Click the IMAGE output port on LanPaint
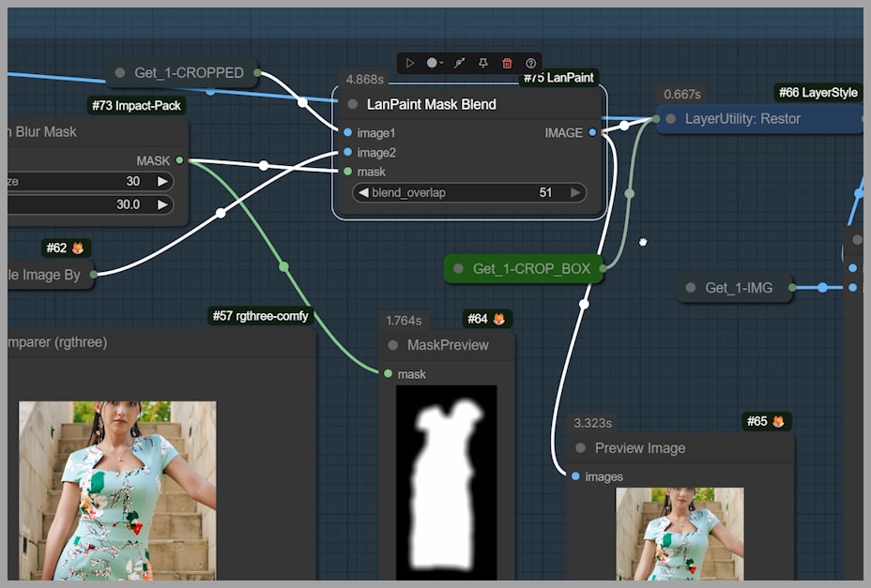This screenshot has width=871, height=588. [x=592, y=133]
